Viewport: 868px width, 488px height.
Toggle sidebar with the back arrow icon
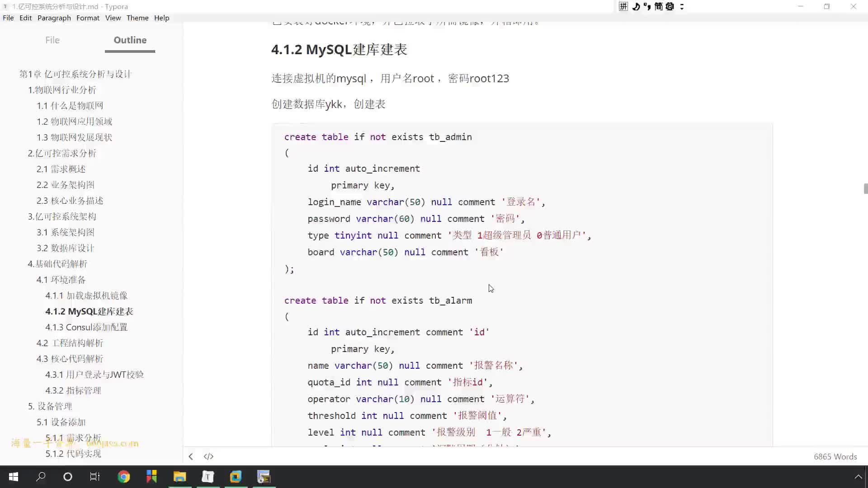tap(191, 456)
